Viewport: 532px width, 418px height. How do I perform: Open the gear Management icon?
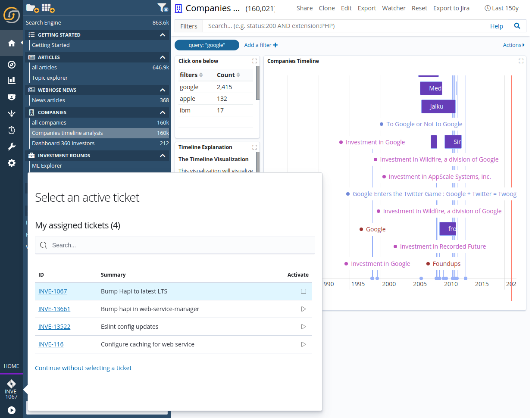coord(12,163)
